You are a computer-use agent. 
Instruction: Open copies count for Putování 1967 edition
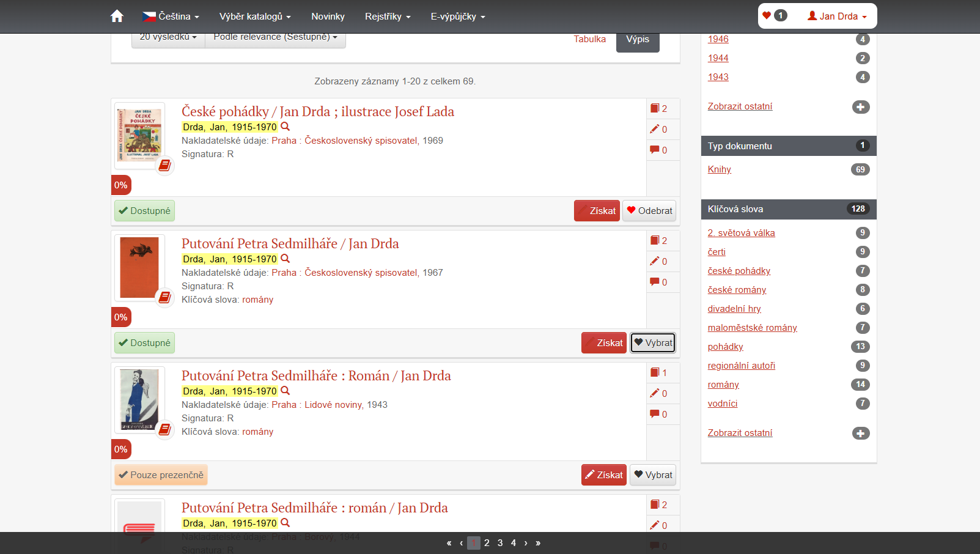658,240
